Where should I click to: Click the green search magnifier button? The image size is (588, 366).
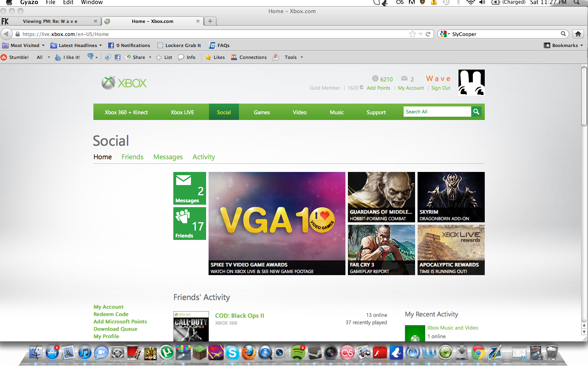pyautogui.click(x=476, y=111)
